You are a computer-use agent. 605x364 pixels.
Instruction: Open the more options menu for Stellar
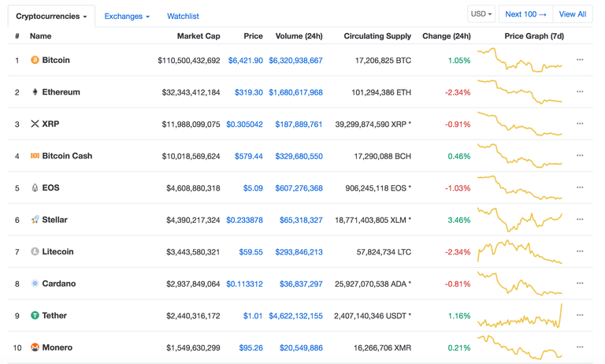(x=580, y=219)
